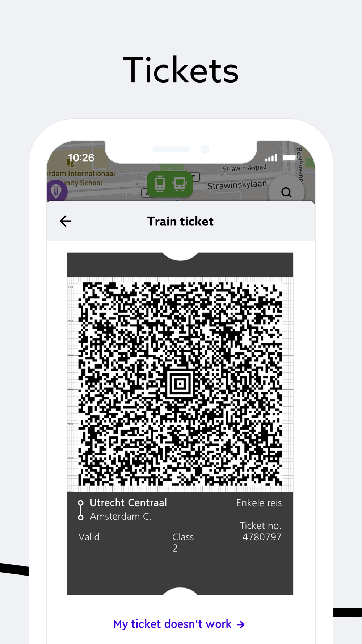Click the arrow after My ticket doesn't work
Image resolution: width=362 pixels, height=644 pixels.
click(241, 624)
